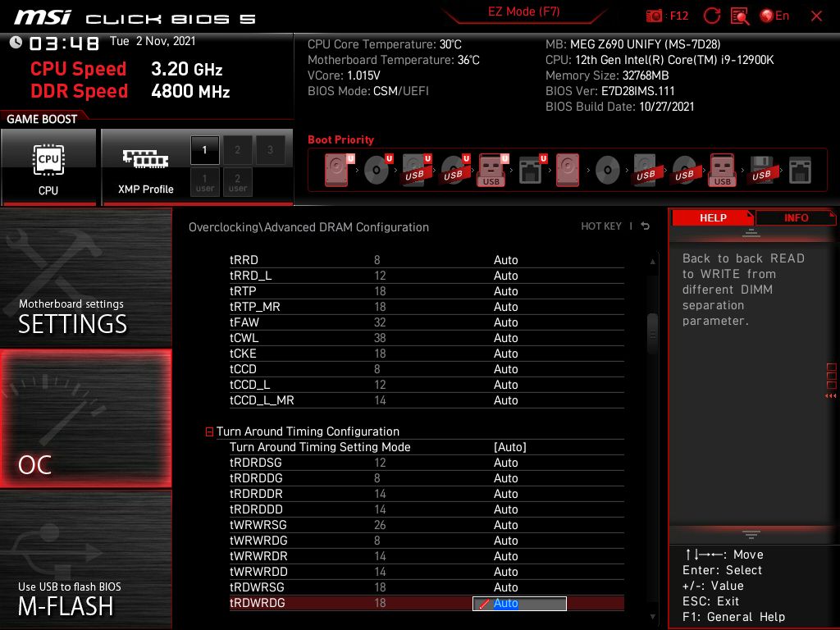Viewport: 840px width, 630px height.
Task: Close the BIOS using the X icon
Action: point(816,16)
